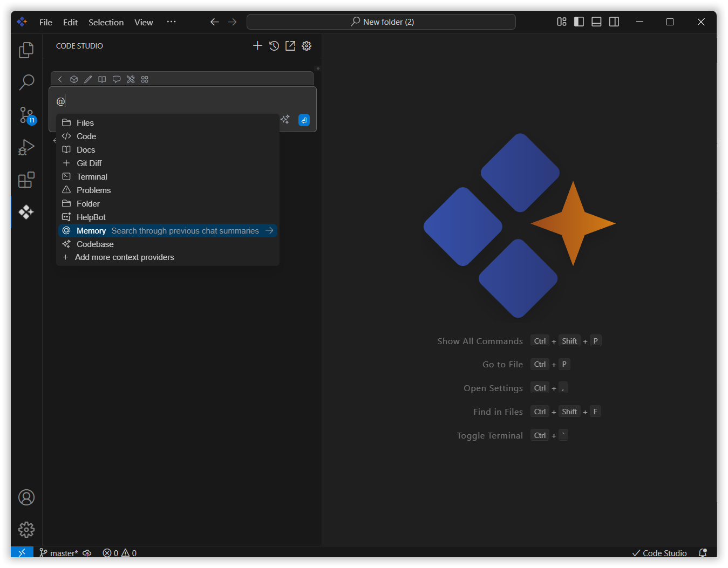
Task: Open Manage gear in activity bar
Action: tap(26, 530)
